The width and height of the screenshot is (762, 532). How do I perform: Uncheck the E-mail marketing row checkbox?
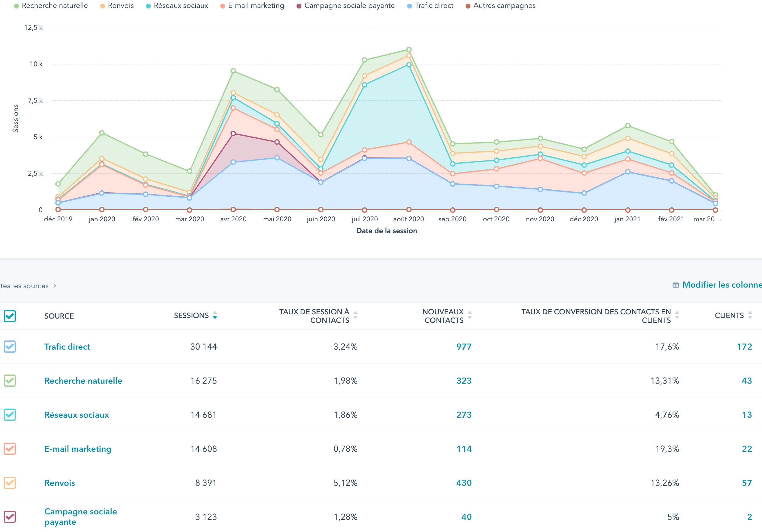[x=10, y=449]
